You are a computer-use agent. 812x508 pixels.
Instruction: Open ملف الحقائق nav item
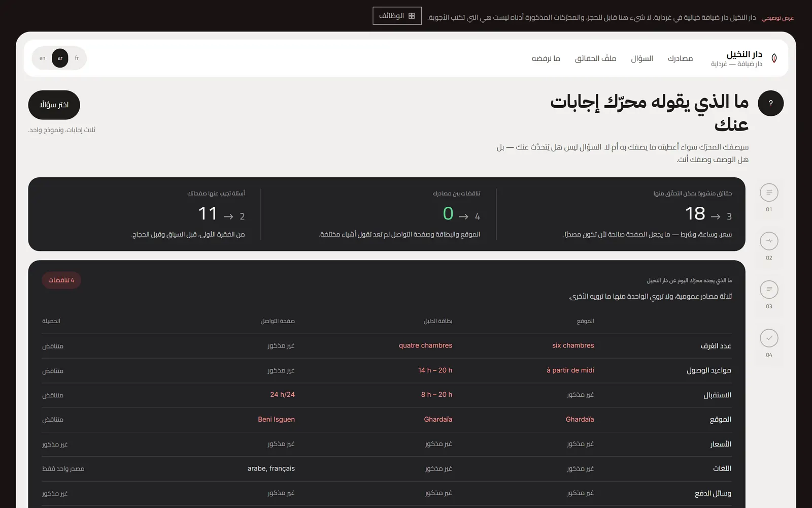pos(595,58)
